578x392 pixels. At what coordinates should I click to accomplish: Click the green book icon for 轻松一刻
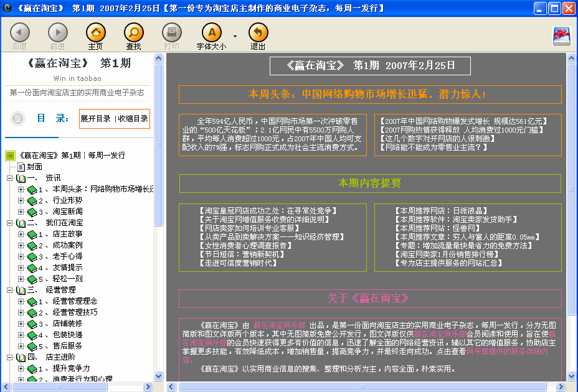click(32, 279)
